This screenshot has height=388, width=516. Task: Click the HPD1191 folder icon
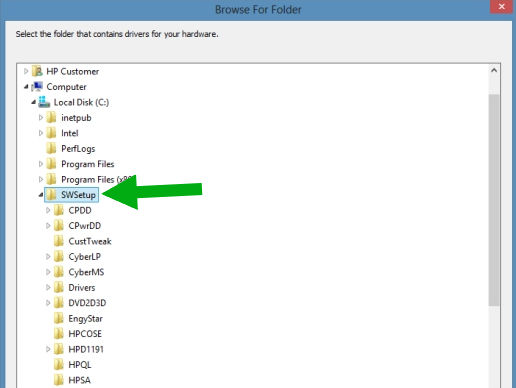[59, 349]
